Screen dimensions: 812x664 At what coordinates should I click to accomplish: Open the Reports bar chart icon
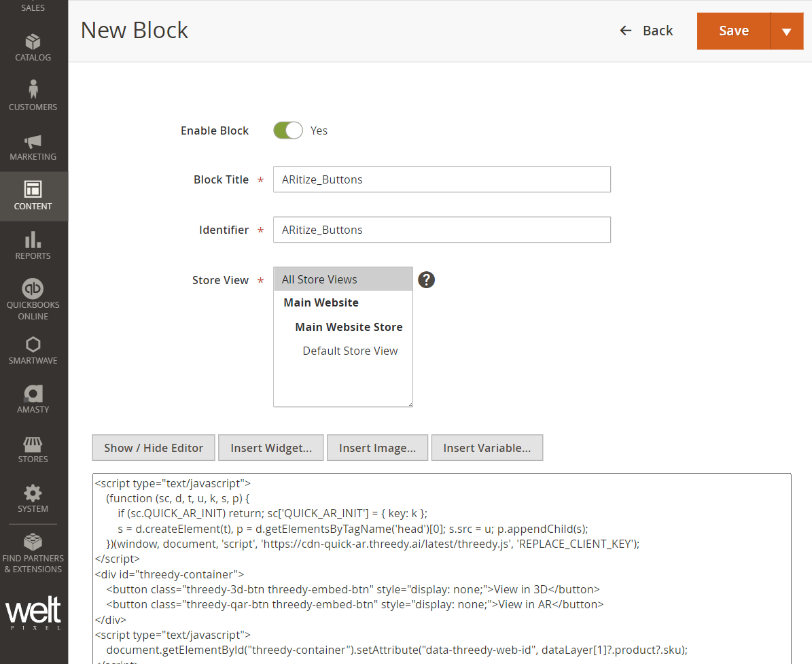(x=33, y=239)
